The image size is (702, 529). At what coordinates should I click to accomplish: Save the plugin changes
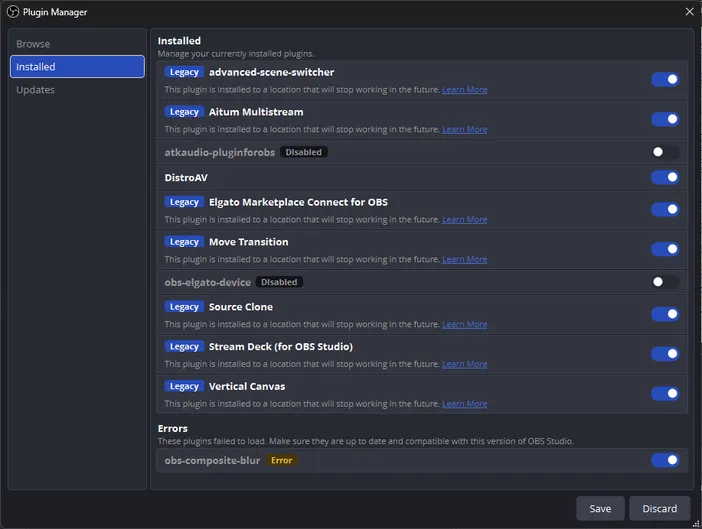point(600,508)
